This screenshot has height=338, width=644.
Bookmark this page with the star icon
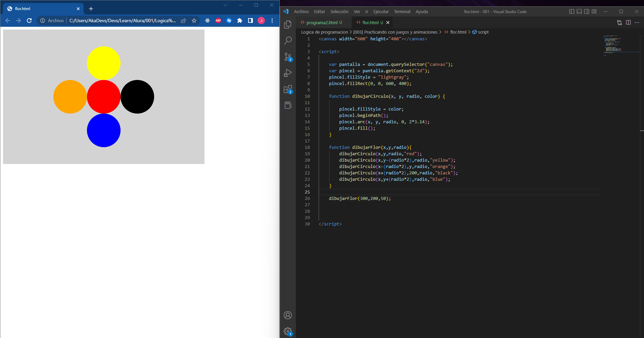tap(194, 20)
